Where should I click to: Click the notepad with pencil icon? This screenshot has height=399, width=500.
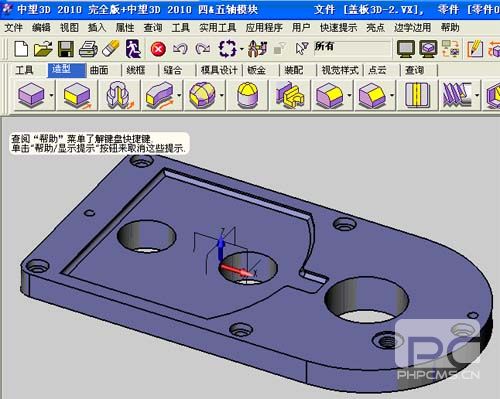475,49
